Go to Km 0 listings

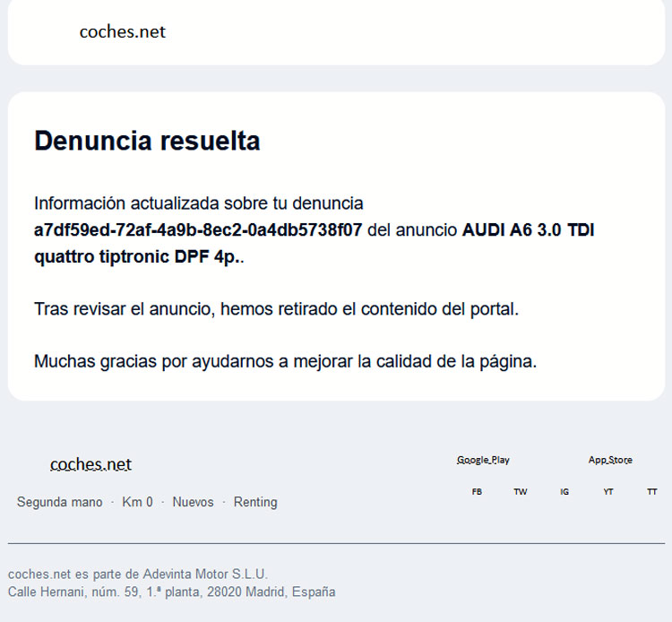pos(137,502)
